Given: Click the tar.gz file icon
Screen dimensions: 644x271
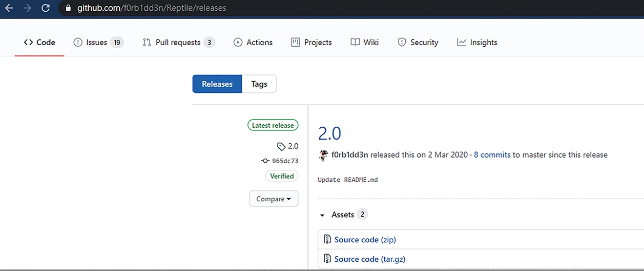Looking at the screenshot, I should click(x=327, y=259).
